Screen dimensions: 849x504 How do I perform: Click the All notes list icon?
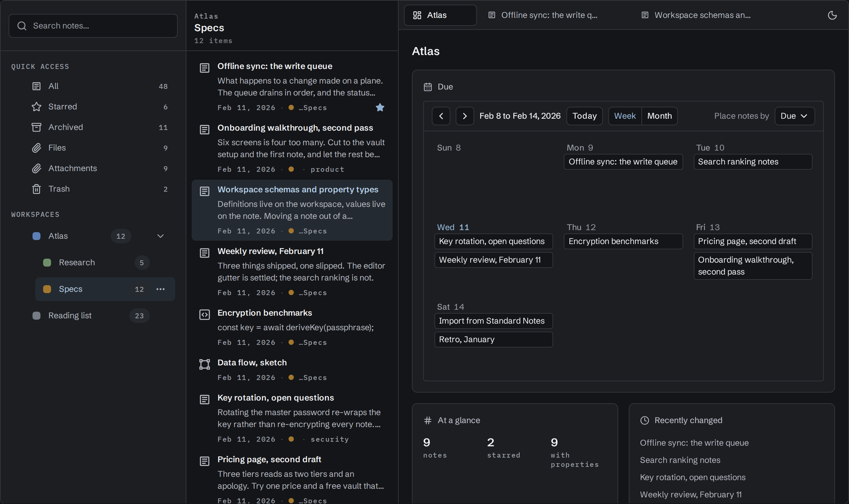tap(36, 86)
